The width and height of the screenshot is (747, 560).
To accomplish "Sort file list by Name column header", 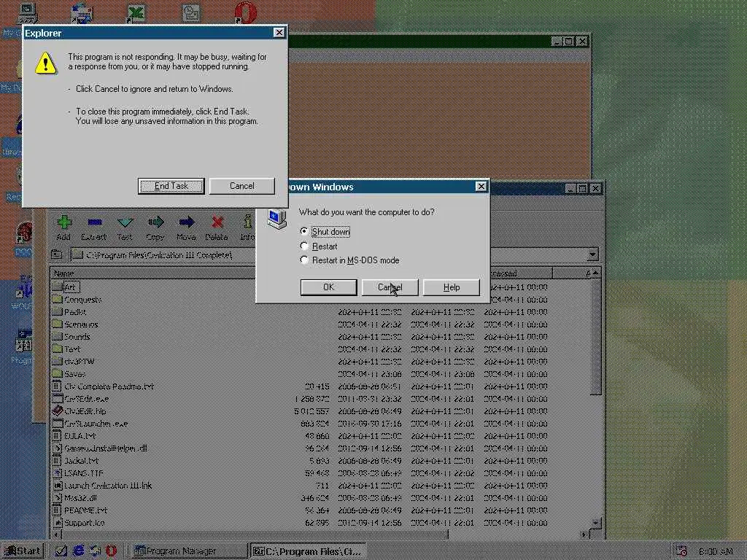I will [153, 273].
